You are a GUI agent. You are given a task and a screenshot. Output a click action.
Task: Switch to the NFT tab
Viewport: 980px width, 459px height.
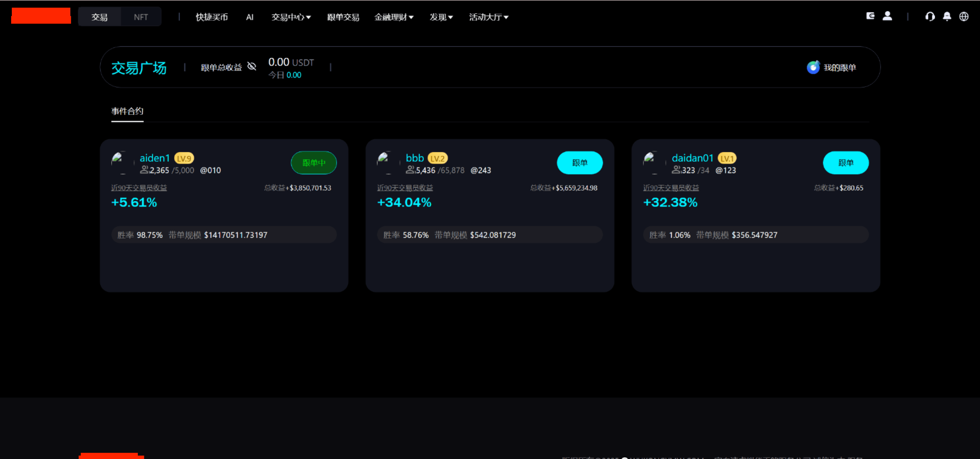pos(141,16)
